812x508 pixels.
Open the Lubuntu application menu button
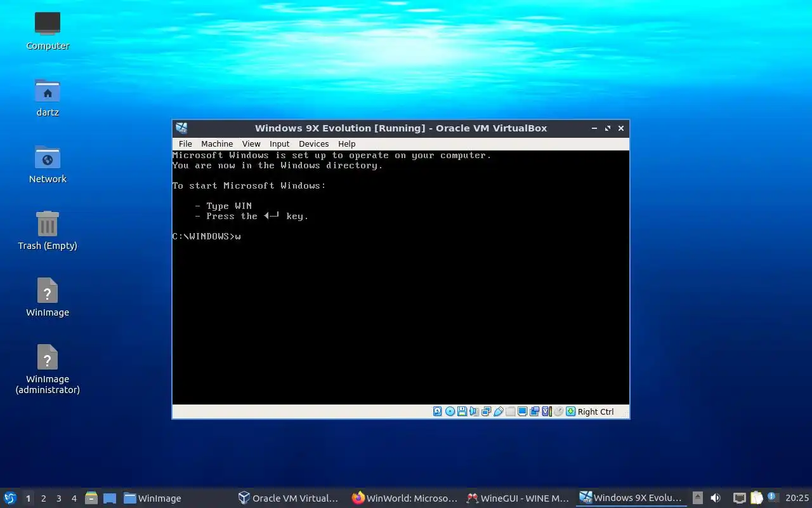click(10, 498)
